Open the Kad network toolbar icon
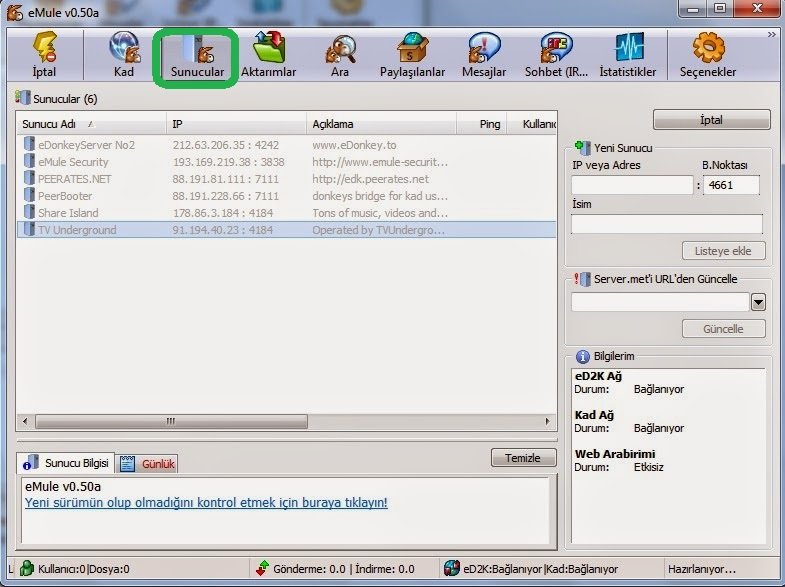 pos(123,55)
